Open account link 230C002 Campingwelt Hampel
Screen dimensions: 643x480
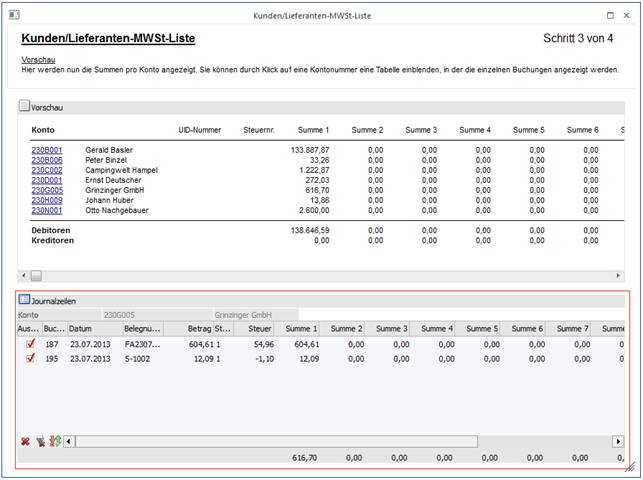pos(47,170)
